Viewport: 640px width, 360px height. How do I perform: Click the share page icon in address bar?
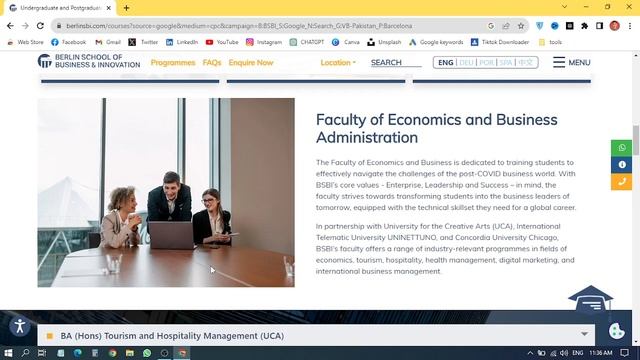pyautogui.click(x=506, y=26)
